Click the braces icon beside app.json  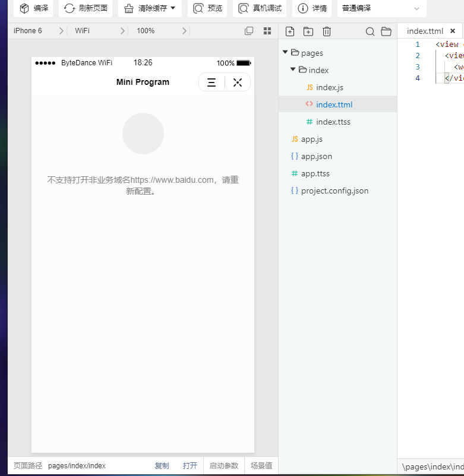pos(295,156)
